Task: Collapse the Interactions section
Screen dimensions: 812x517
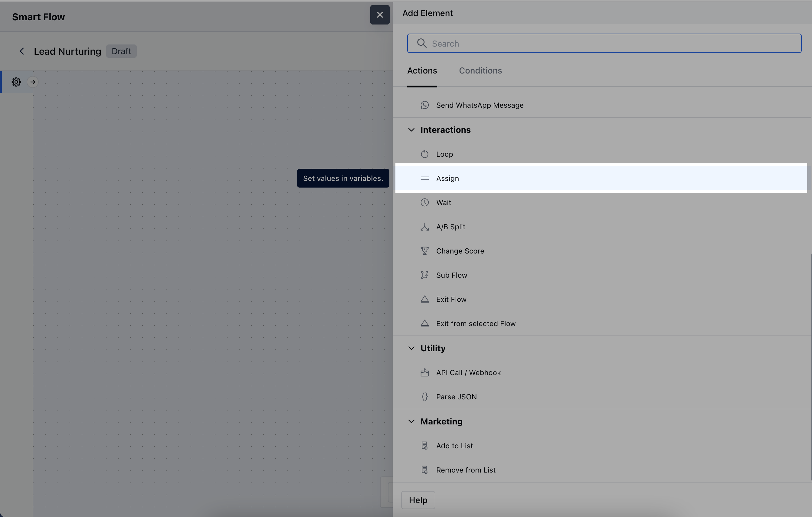Action: click(x=411, y=130)
